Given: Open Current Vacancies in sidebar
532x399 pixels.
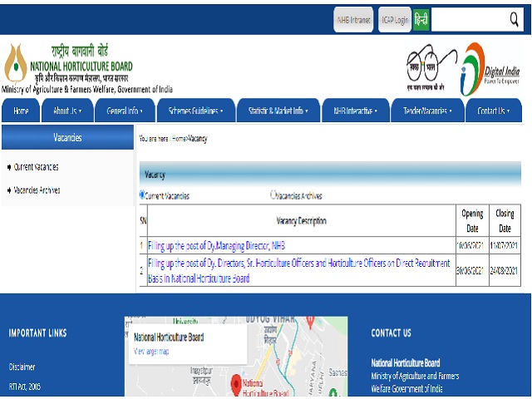Looking at the screenshot, I should (x=36, y=167).
